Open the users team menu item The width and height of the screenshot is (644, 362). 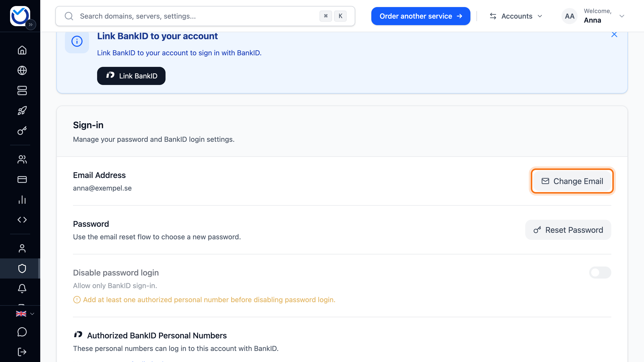tap(22, 159)
